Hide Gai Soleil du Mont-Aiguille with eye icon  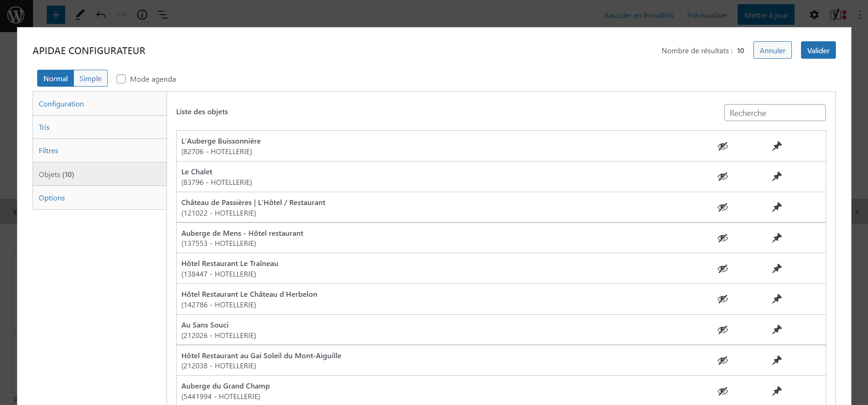tap(723, 361)
